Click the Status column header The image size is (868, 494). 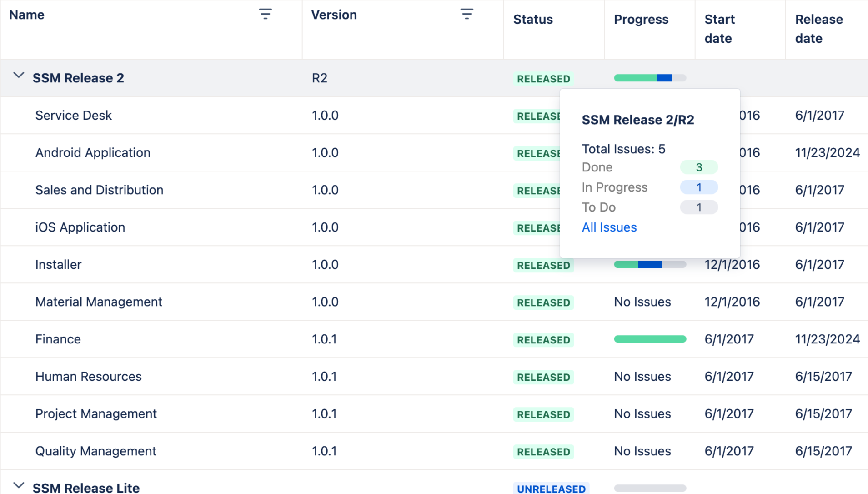(x=533, y=20)
